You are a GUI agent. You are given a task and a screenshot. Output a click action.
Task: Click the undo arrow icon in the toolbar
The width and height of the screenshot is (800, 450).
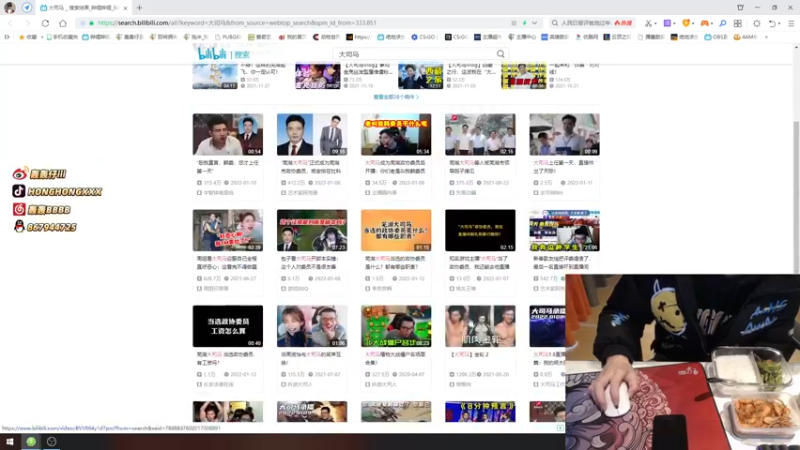point(772,23)
